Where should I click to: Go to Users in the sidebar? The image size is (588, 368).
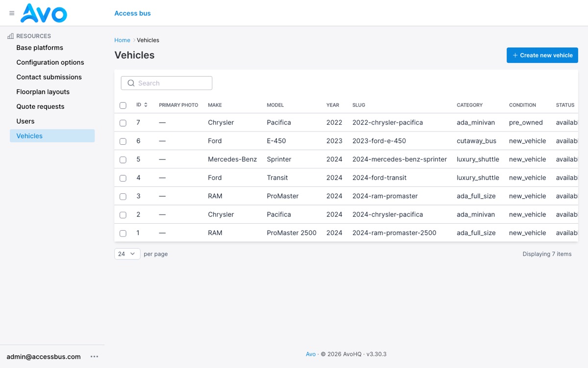[25, 121]
